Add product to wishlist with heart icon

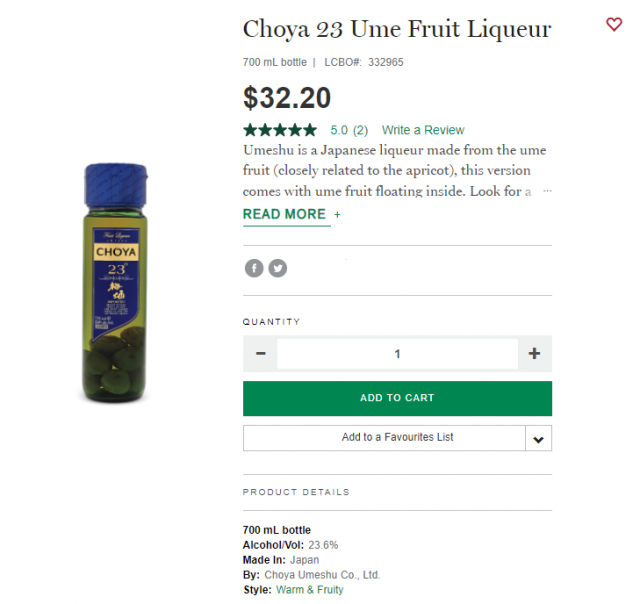[614, 24]
